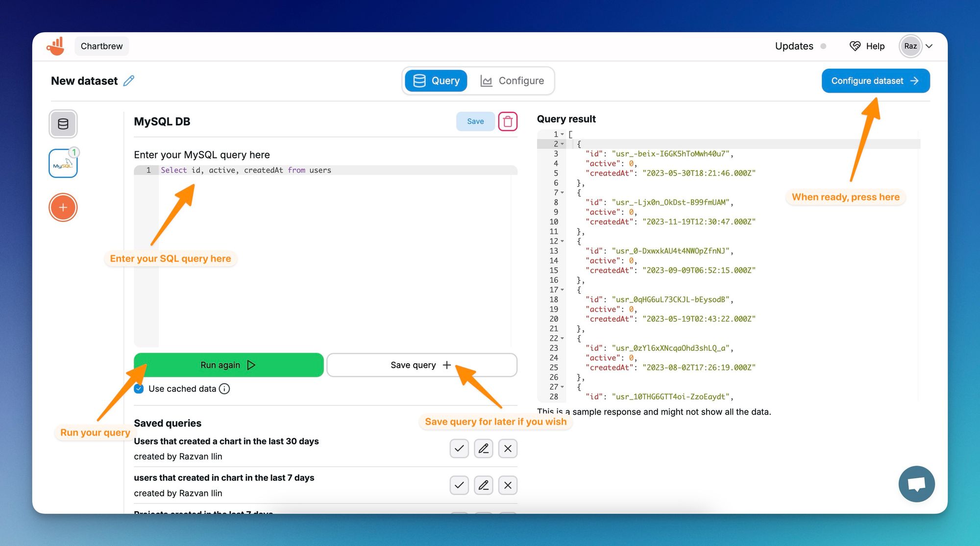Collapse line 2 in the query result
980x546 pixels.
pyautogui.click(x=562, y=144)
